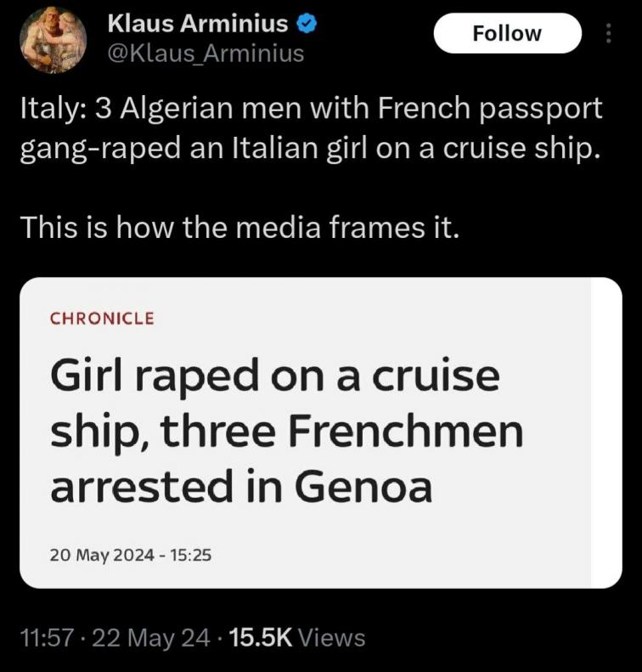This screenshot has width=642, height=672.
Task: View the 15.5K Views count
Action: 298,638
